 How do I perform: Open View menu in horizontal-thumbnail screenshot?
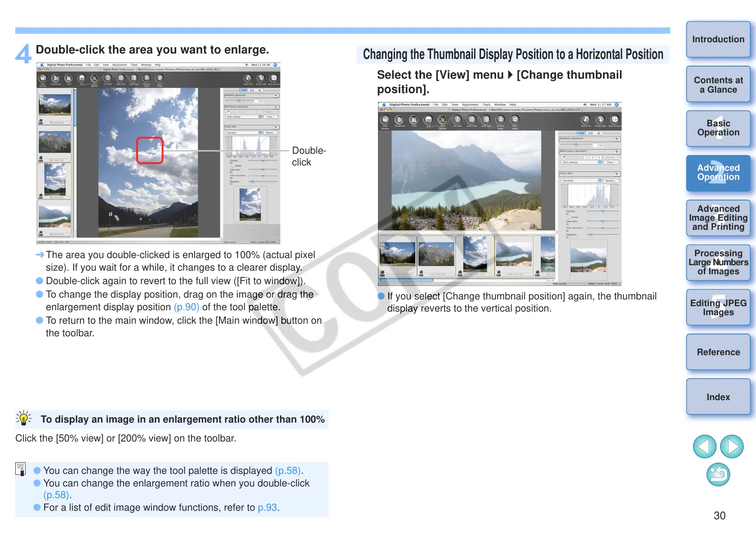pos(455,105)
